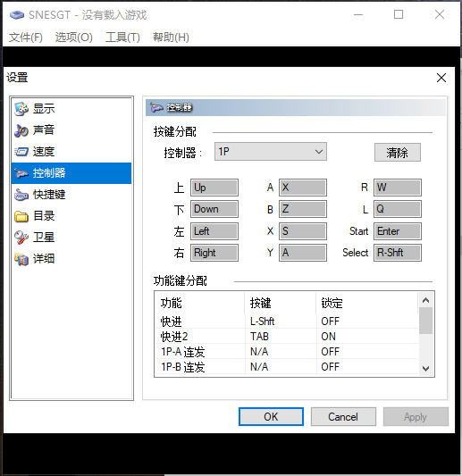The image size is (462, 476).
Task: Confirm settings with OK button
Action: [x=271, y=417]
